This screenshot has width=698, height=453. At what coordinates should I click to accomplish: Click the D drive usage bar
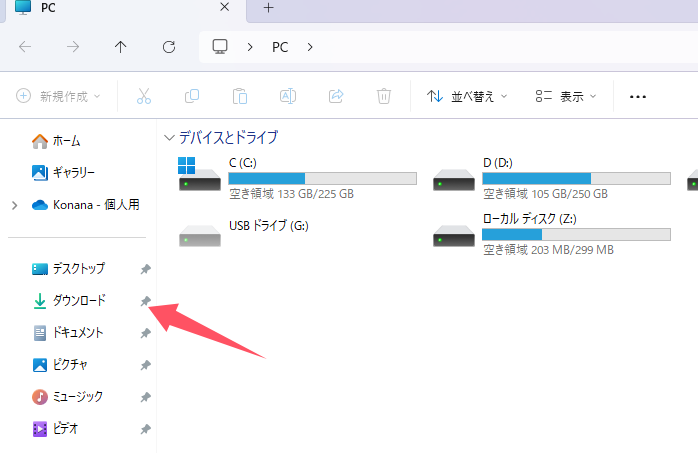pos(576,178)
